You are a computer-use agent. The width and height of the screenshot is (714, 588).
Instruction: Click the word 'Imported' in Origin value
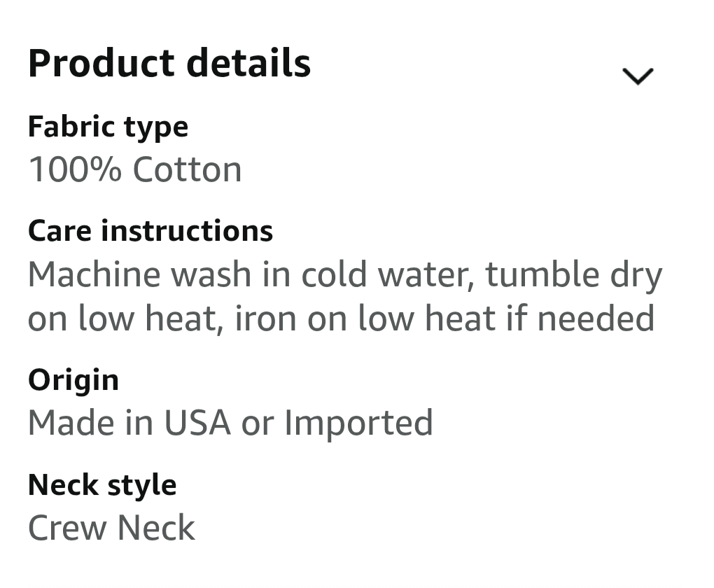coord(358,423)
